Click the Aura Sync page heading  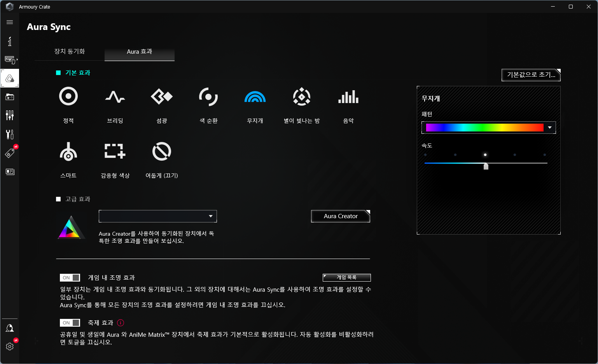tap(49, 27)
